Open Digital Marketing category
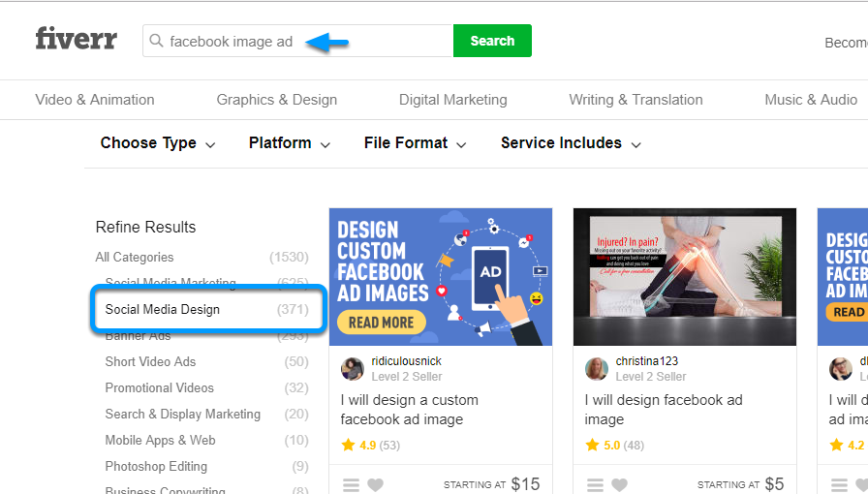This screenshot has height=494, width=868. [x=452, y=100]
